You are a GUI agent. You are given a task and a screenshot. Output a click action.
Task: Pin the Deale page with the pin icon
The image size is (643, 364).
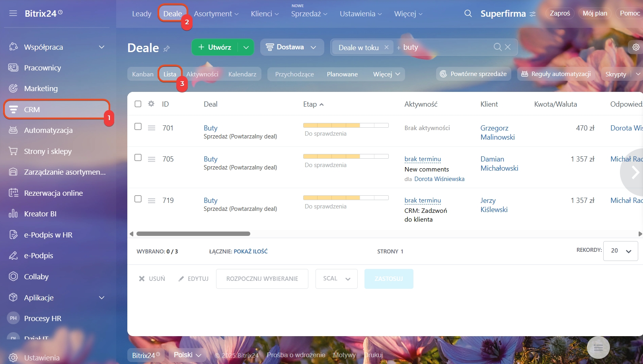click(x=167, y=49)
